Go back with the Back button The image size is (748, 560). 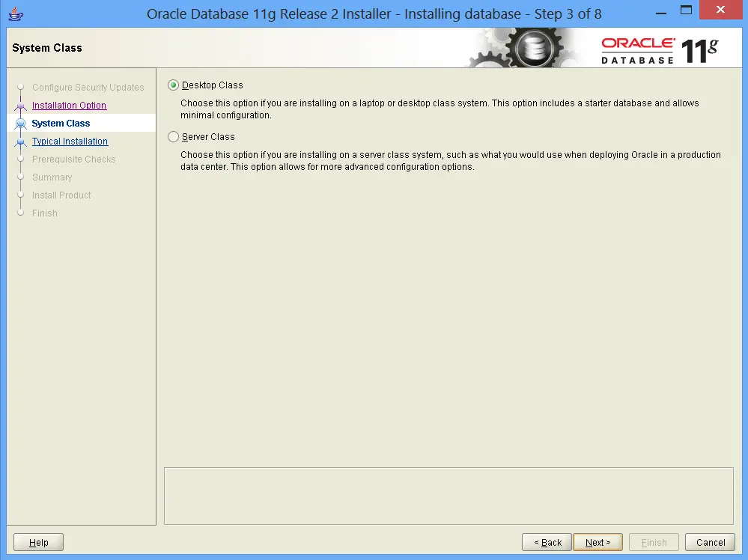tap(547, 543)
